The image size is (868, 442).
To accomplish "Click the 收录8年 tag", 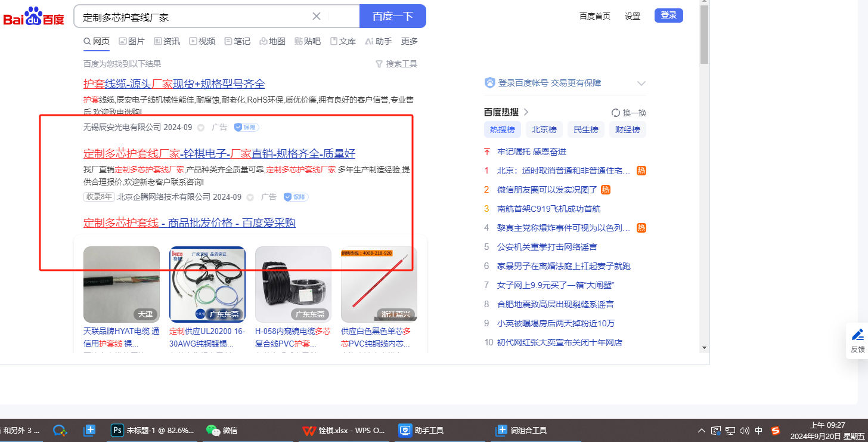I will tap(99, 197).
